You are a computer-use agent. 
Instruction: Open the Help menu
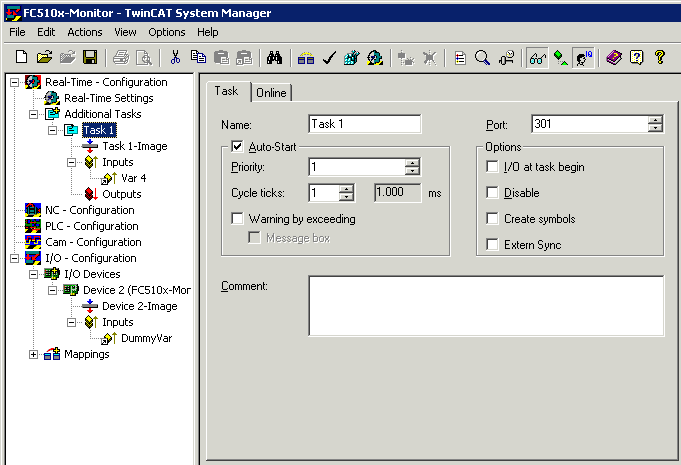pos(208,32)
